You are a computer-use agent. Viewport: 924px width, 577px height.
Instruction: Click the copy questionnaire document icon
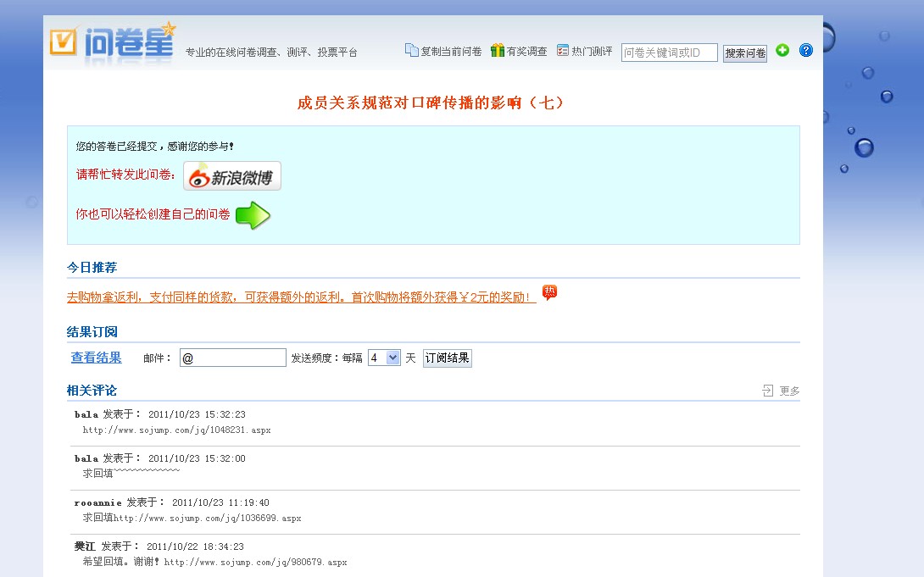pyautogui.click(x=411, y=51)
